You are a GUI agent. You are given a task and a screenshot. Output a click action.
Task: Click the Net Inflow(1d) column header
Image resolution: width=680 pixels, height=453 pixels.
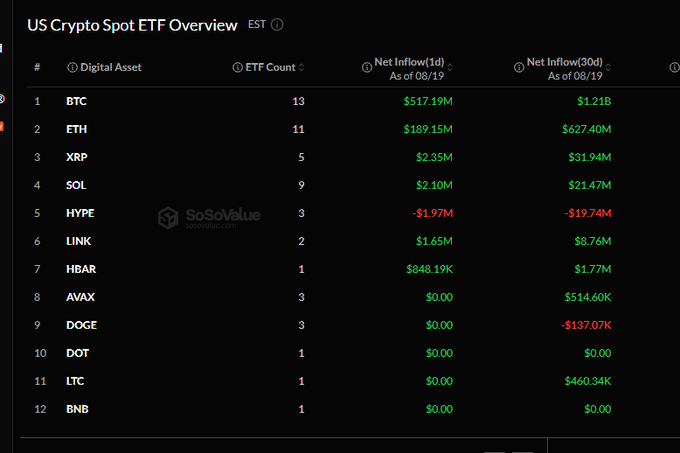tap(409, 62)
